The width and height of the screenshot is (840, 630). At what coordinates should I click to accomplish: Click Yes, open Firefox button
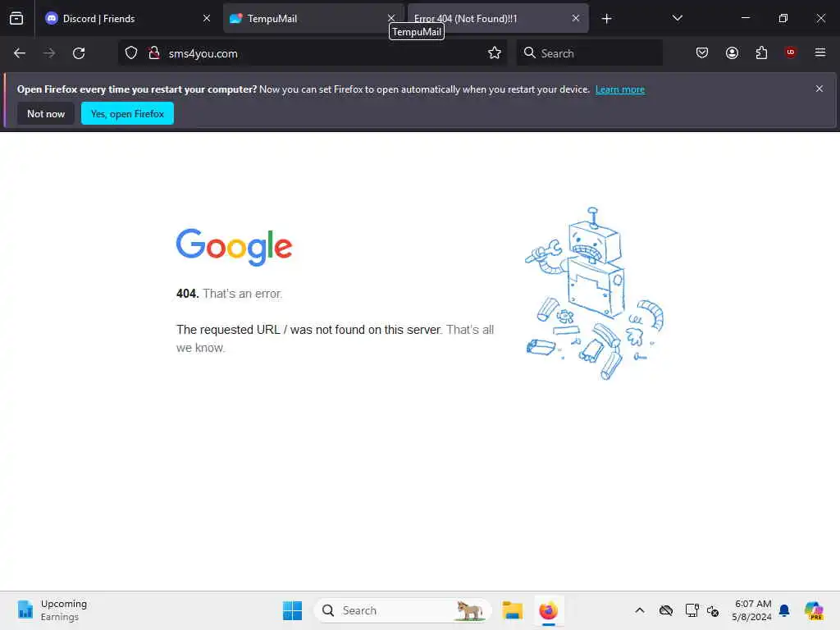[127, 113]
